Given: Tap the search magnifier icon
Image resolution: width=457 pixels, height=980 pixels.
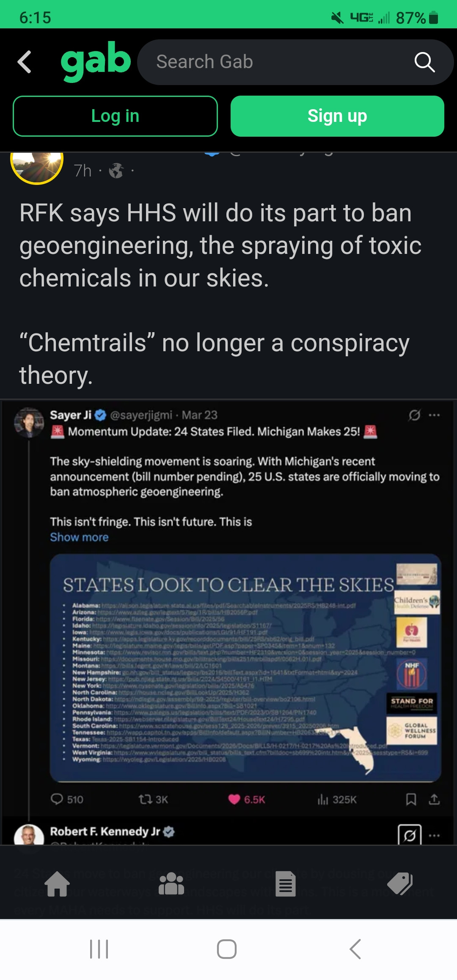Looking at the screenshot, I should (424, 62).
